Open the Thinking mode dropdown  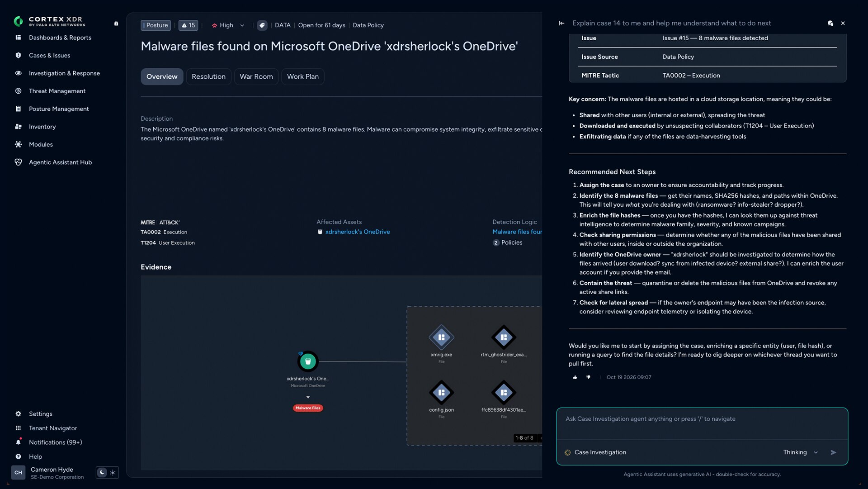pyautogui.click(x=800, y=452)
